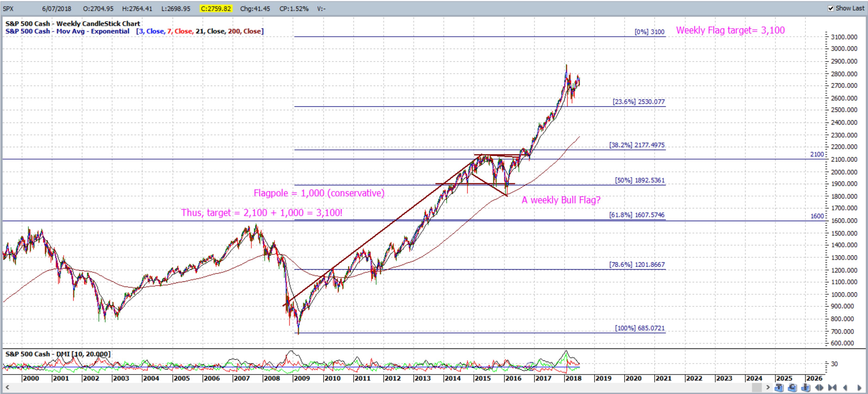Viewport: 868px width, 394px height.
Task: Click the [100%] 685.0721 Fibonacci label
Action: 640,328
